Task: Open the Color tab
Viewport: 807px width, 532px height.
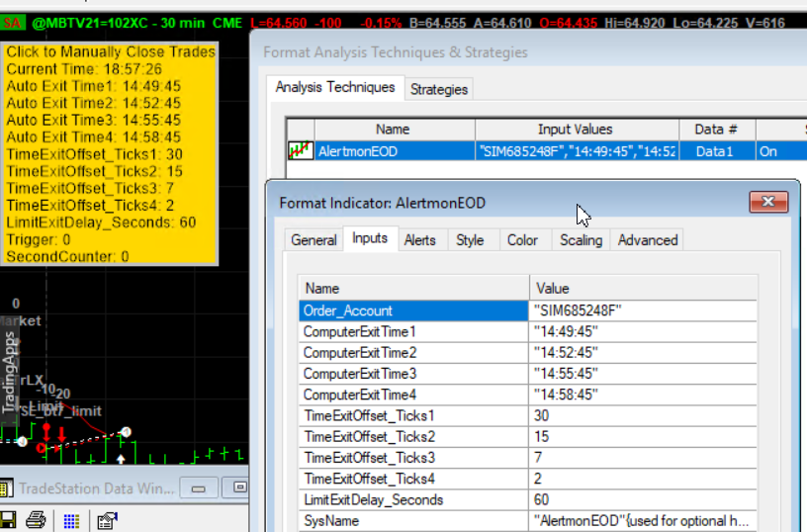Action: (522, 240)
